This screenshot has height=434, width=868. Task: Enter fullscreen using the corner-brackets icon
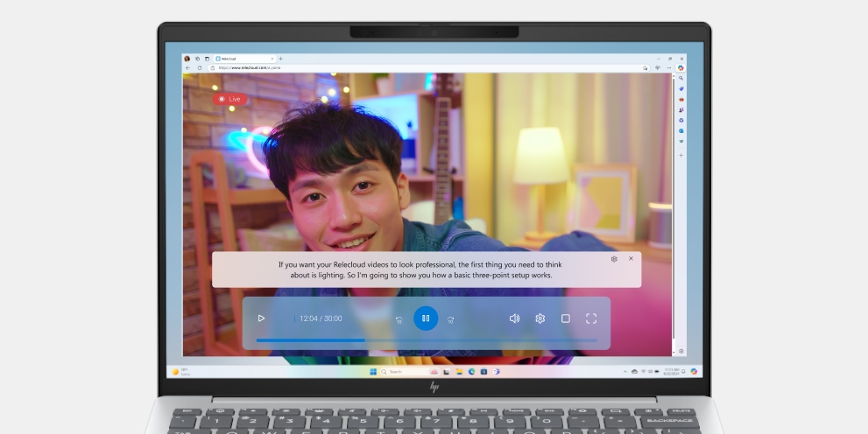point(591,318)
